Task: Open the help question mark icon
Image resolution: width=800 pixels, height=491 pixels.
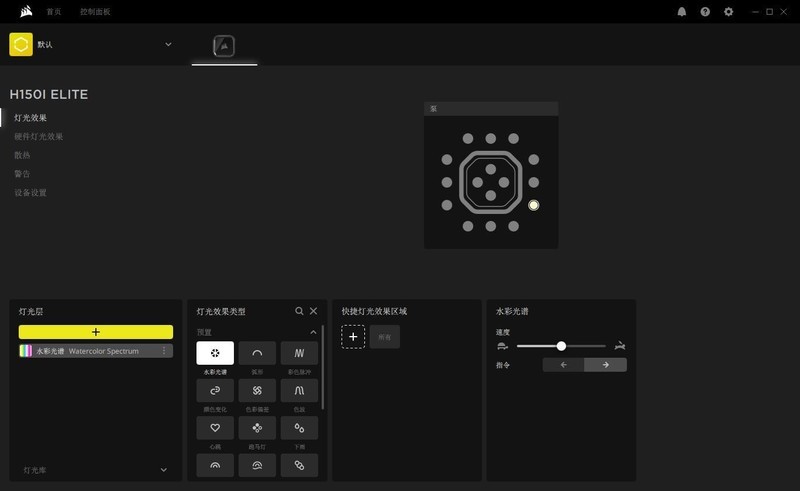Action: [x=705, y=12]
